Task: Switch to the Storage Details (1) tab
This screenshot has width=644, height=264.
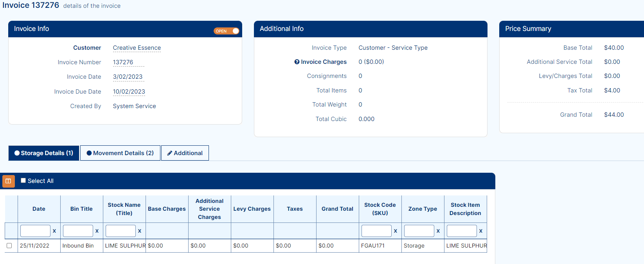Action: click(x=44, y=153)
